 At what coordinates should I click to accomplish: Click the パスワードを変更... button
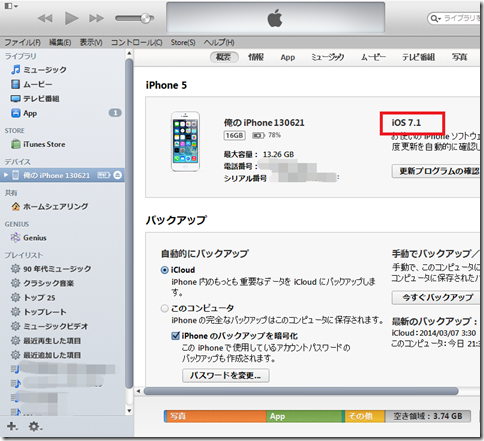click(226, 376)
